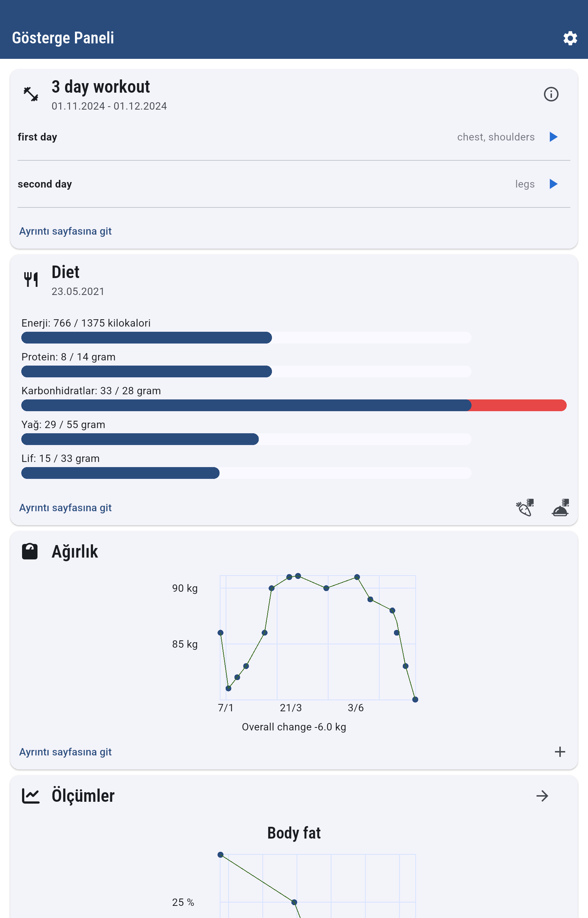Viewport: 588px width, 918px height.
Task: Select the first day row
Action: (229, 137)
